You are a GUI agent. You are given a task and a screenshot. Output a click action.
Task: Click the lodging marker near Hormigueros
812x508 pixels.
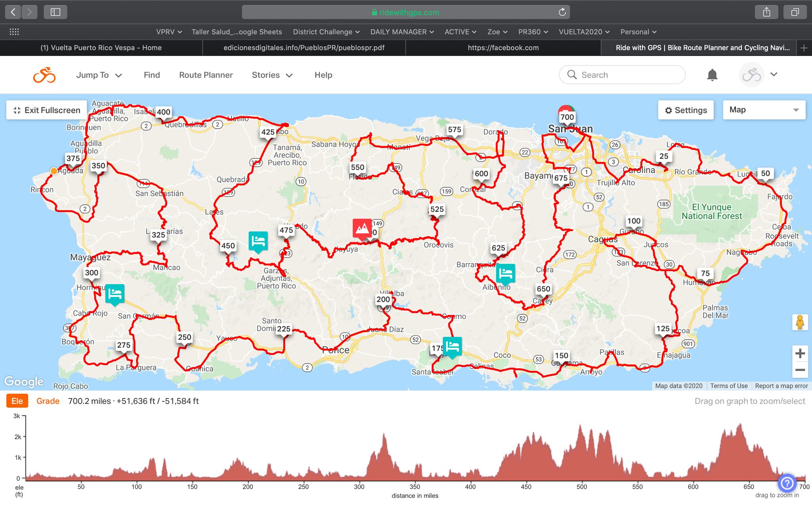tap(115, 295)
